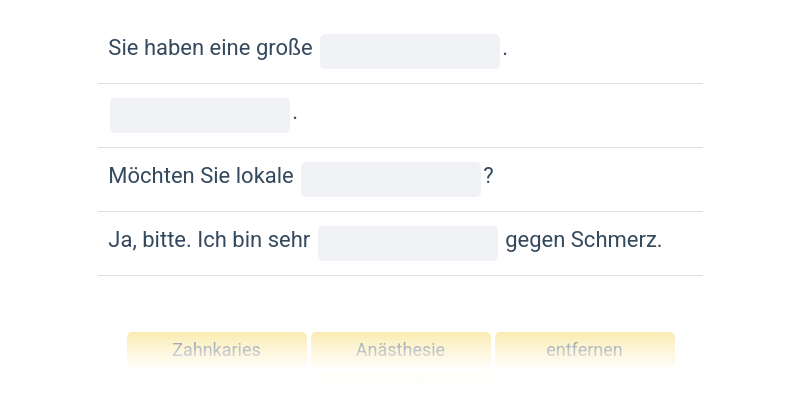The image size is (800, 400).
Task: Pick the "Anästhesie" word tile
Action: coord(400,350)
